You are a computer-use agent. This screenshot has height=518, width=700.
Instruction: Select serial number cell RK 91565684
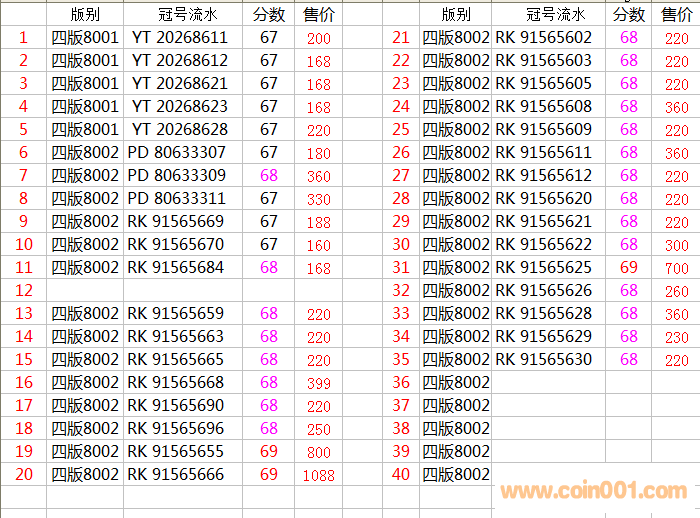176,268
